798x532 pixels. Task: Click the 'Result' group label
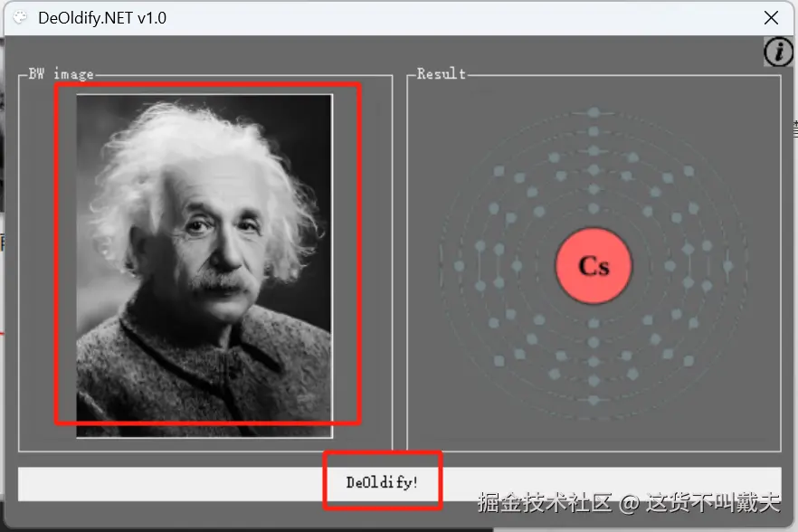[442, 74]
